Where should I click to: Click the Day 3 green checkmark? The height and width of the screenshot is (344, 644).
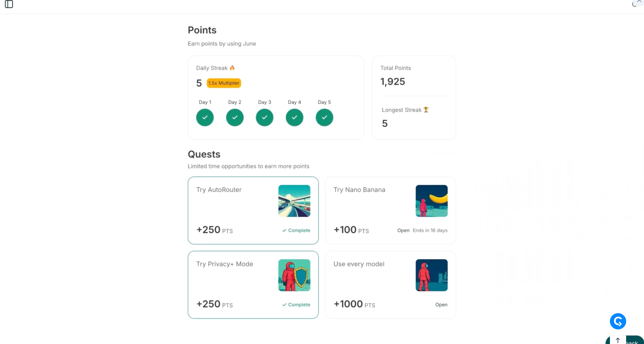(265, 118)
